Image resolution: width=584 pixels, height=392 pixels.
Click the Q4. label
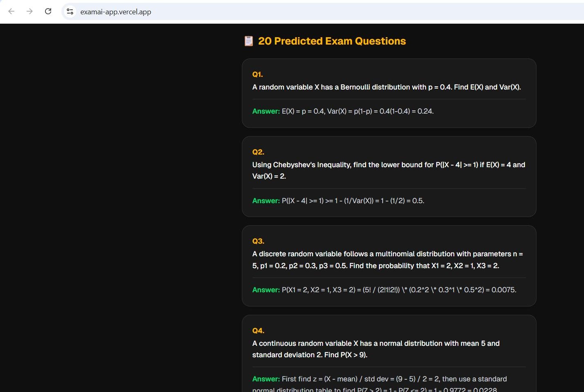[258, 331]
